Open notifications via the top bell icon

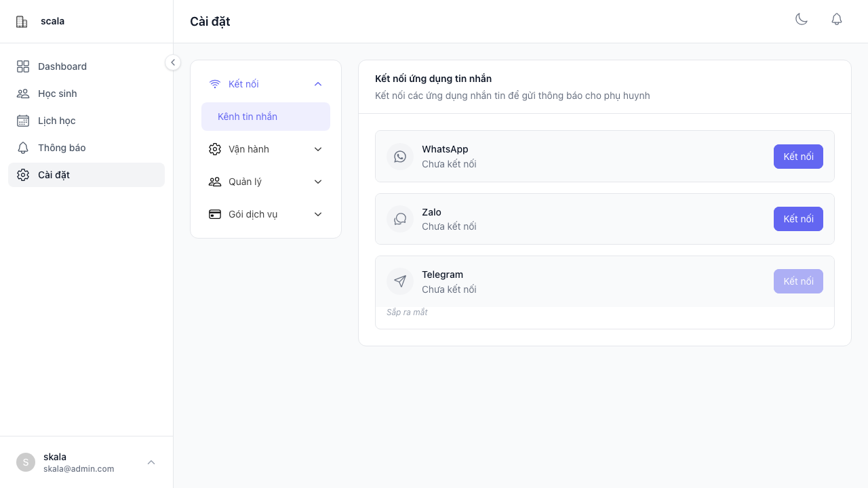pyautogui.click(x=837, y=20)
